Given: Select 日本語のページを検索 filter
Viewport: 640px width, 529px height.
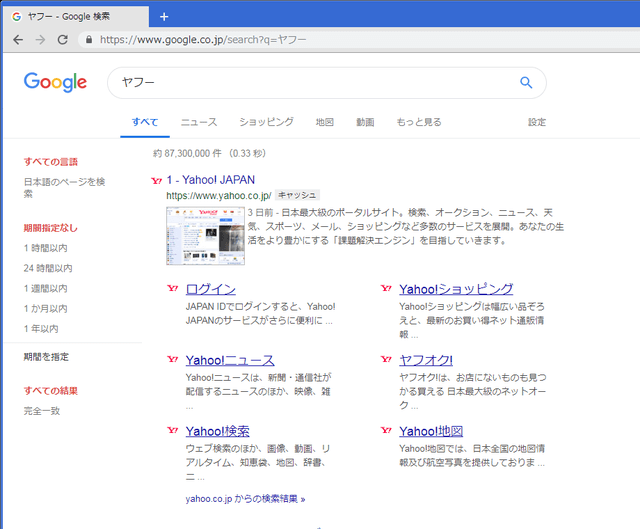Looking at the screenshot, I should 64,187.
